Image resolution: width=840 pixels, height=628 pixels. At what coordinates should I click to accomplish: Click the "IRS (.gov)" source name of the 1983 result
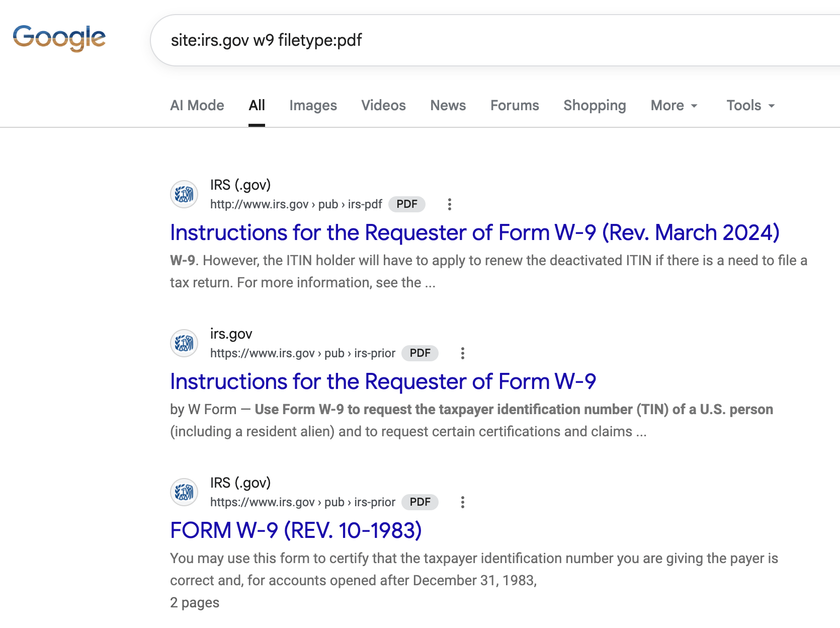[240, 483]
